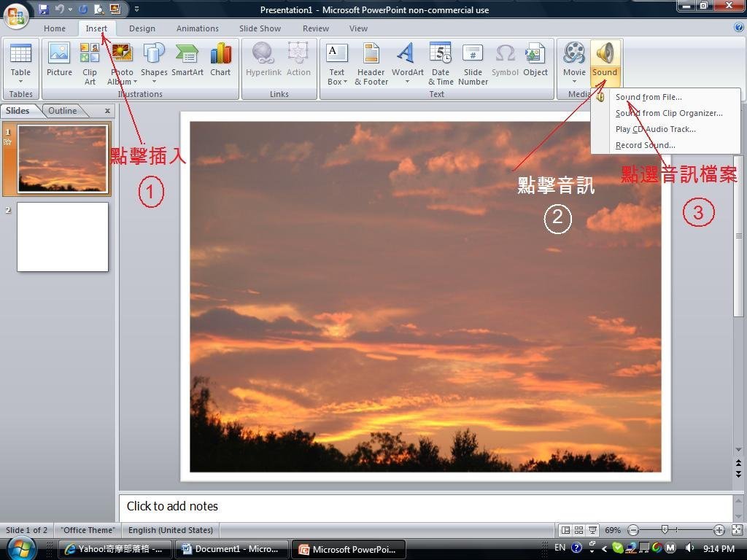The image size is (747, 560).
Task: Save the presentation from Quick Access Toolbar
Action: click(x=43, y=9)
